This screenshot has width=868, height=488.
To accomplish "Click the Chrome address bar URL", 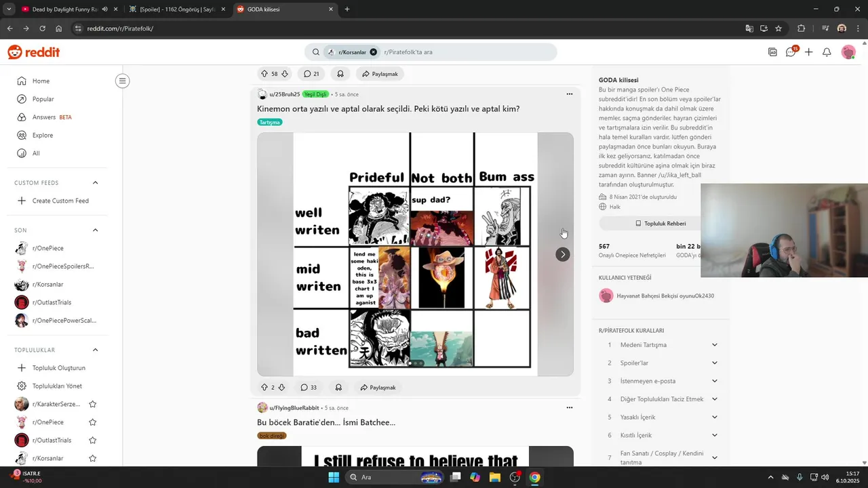I will click(x=120, y=28).
